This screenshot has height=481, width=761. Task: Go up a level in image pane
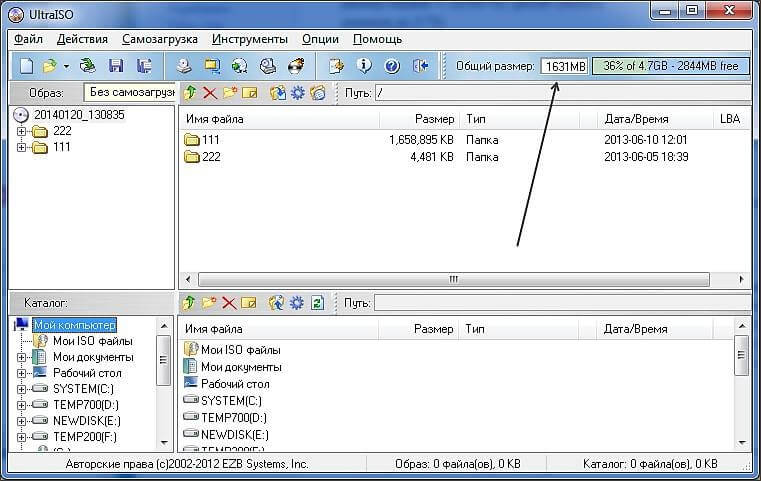[x=190, y=92]
